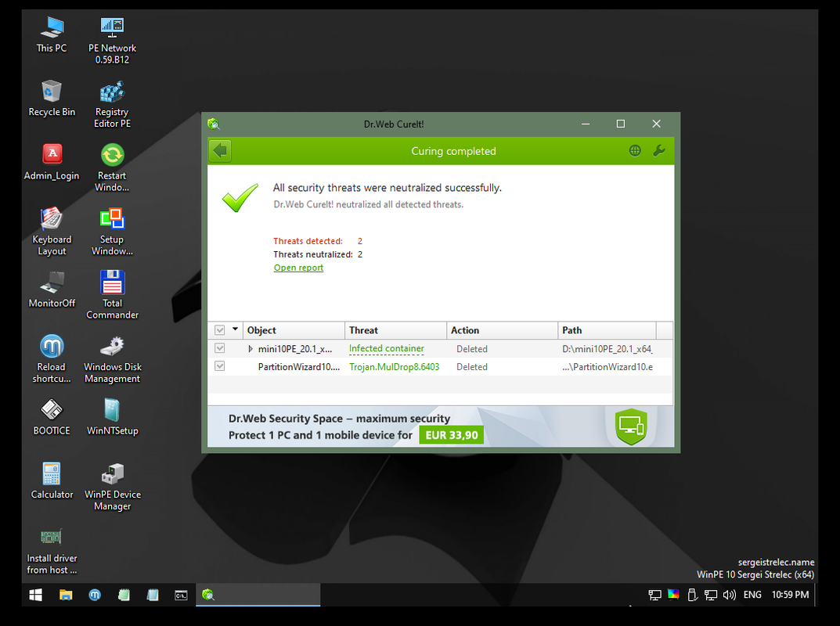The width and height of the screenshot is (840, 626).
Task: Click the ...\PartitionWizard10.e path cell
Action: coord(607,367)
